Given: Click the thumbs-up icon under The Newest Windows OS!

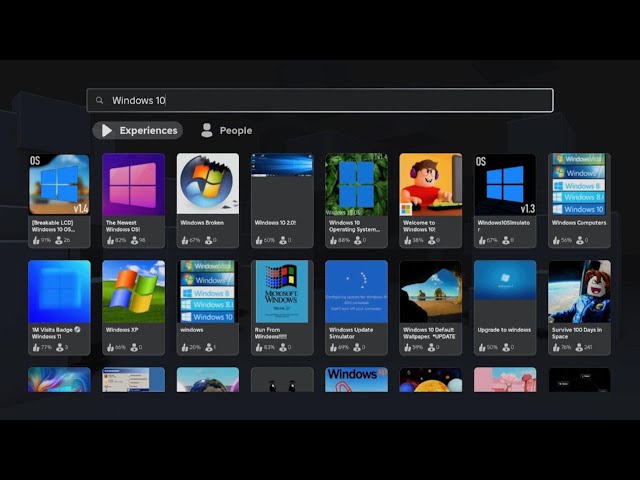Looking at the screenshot, I should 110,240.
